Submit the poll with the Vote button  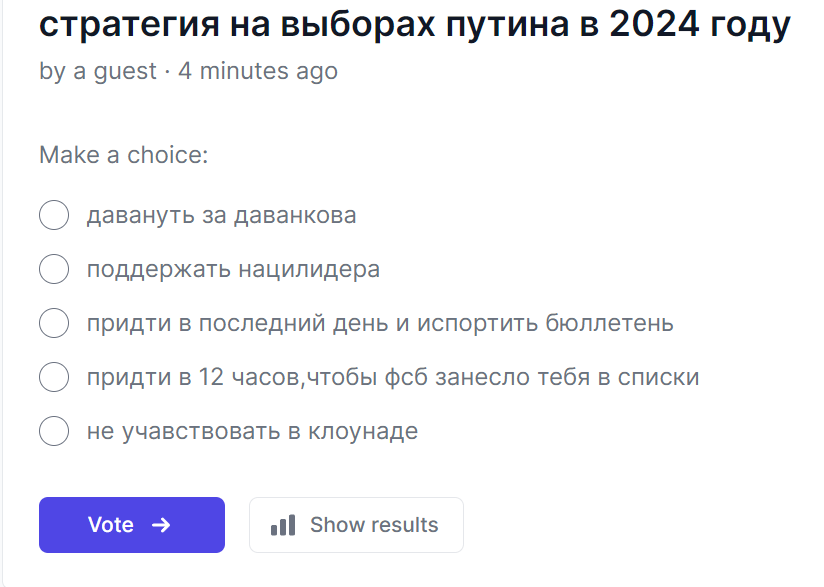(132, 525)
